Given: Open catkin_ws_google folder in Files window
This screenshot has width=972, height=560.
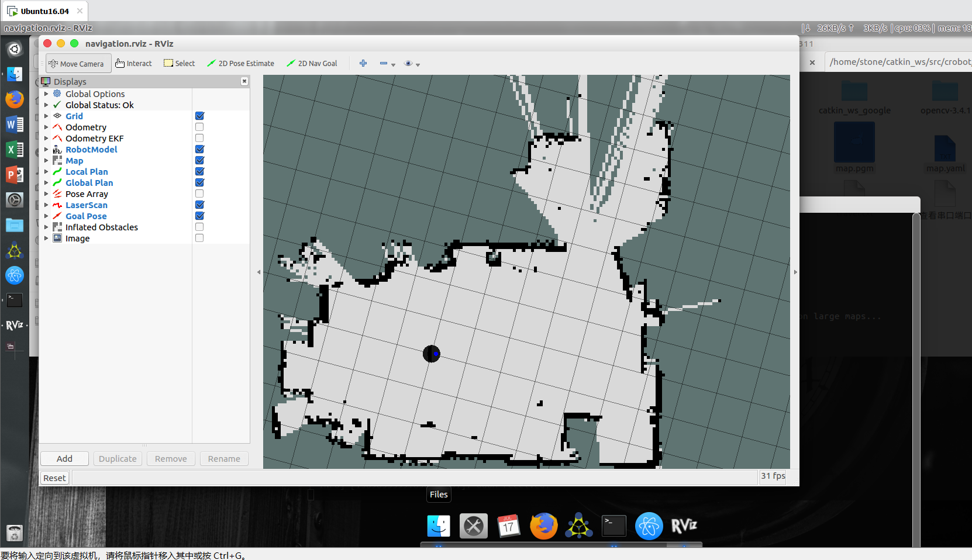Looking at the screenshot, I should pos(854,98).
